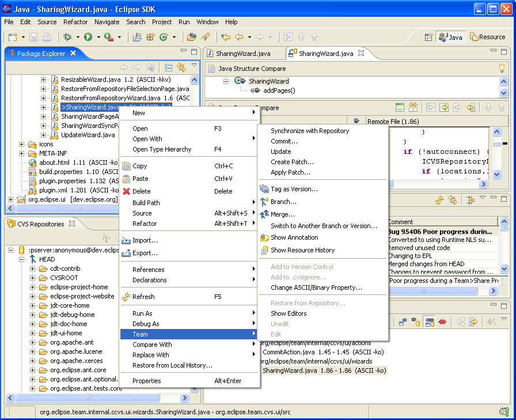Click the Last Edit Location icon

pyautogui.click(x=225, y=37)
